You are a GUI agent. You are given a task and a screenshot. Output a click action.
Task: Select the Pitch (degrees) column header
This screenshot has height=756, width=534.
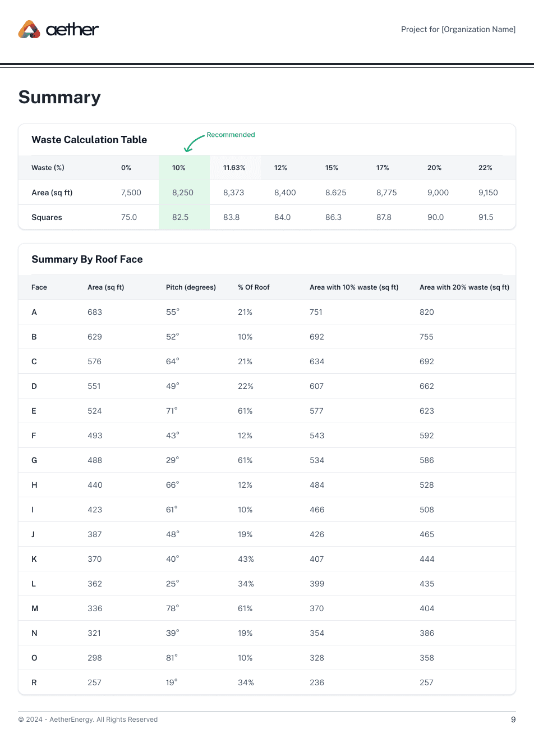pos(191,287)
